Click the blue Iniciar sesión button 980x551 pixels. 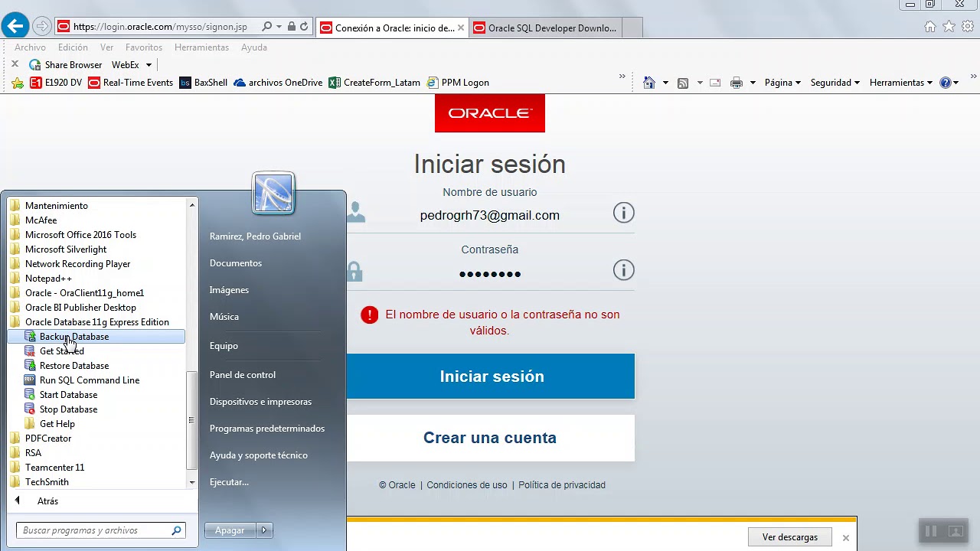tap(490, 377)
